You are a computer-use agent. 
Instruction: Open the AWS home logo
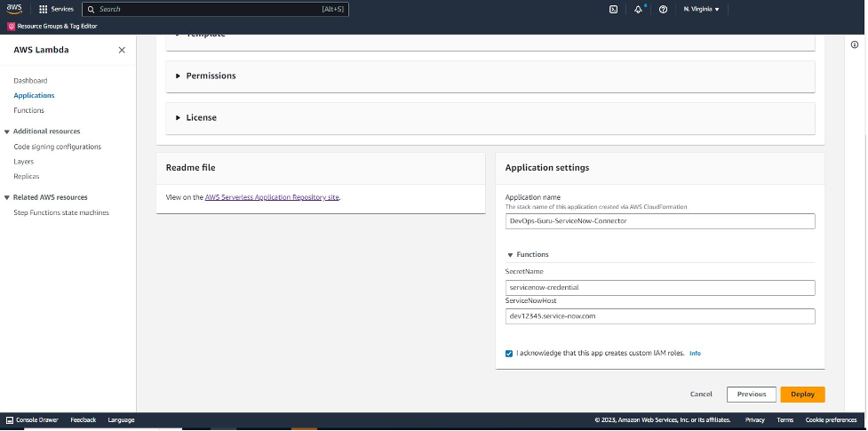click(14, 9)
